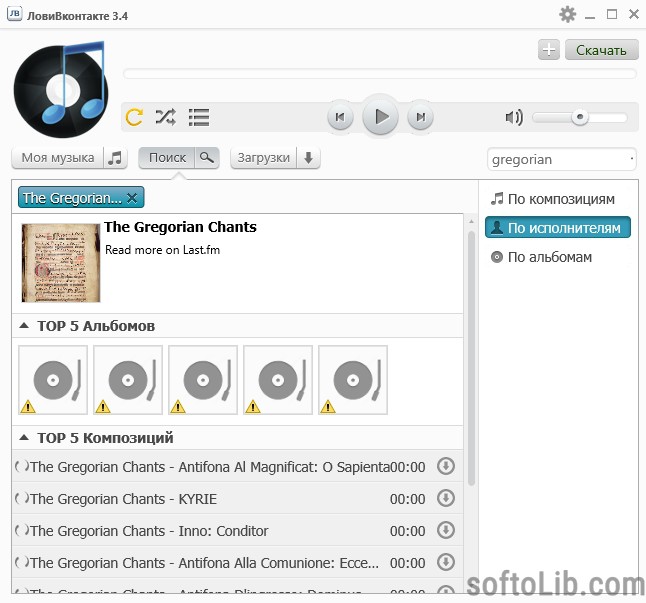Image resolution: width=646 pixels, height=603 pixels.
Task: Download Antifona Al Magnificat track
Action: 446,466
